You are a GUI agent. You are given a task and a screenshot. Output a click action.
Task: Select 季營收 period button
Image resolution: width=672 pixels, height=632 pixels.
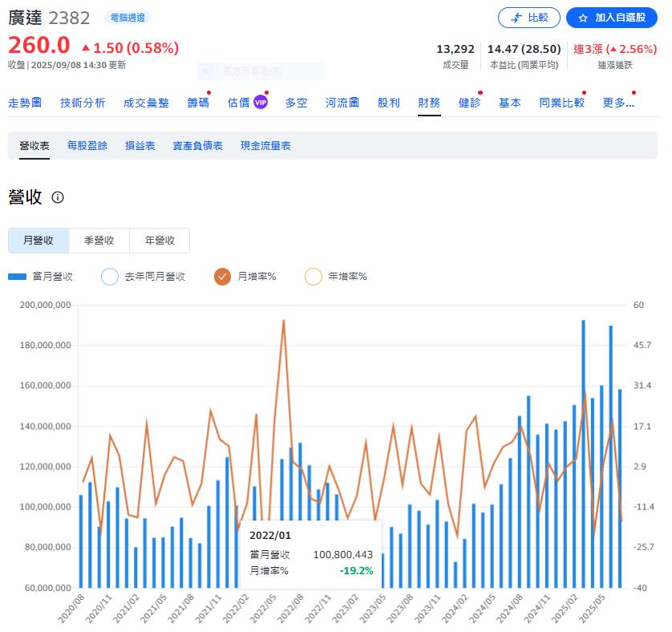tap(99, 241)
